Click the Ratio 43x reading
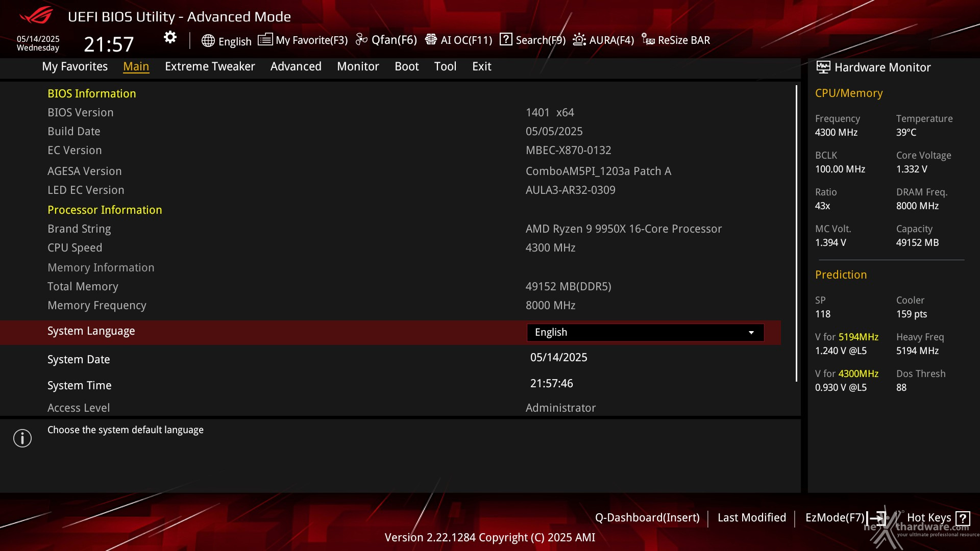980x551 pixels. coord(822,206)
